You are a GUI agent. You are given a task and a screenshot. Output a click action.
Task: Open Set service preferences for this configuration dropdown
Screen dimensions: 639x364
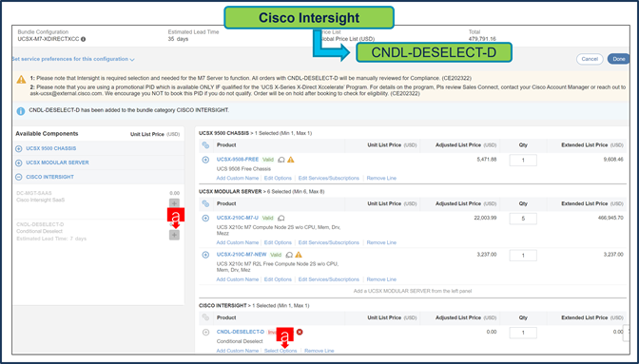click(74, 59)
